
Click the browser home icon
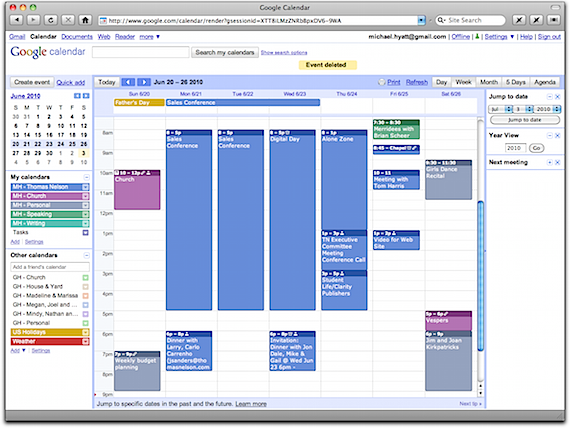coord(85,20)
